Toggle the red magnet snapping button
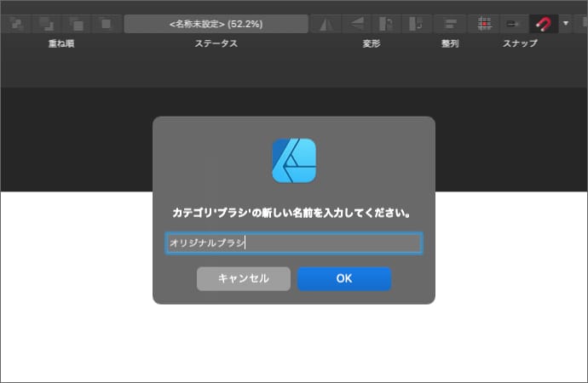The height and width of the screenshot is (383, 588). point(542,23)
